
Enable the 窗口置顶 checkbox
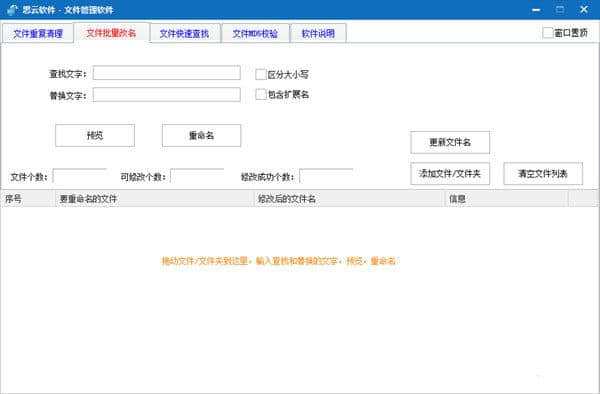548,33
